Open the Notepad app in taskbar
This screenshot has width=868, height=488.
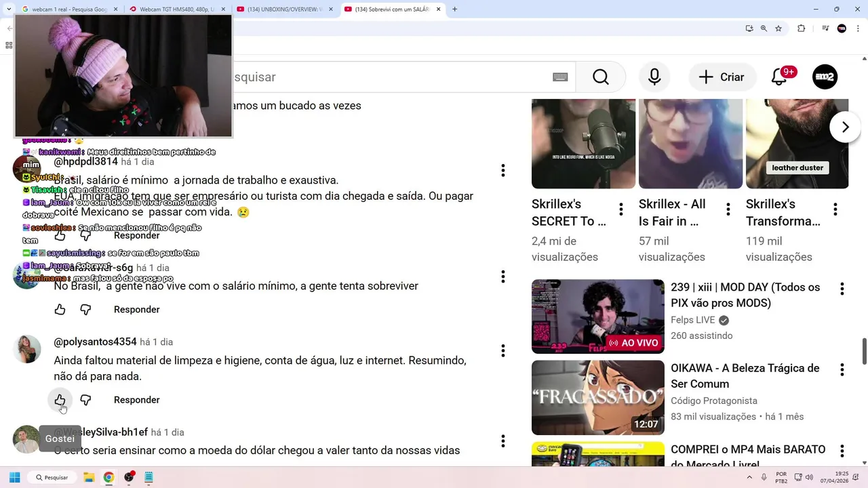(x=149, y=477)
